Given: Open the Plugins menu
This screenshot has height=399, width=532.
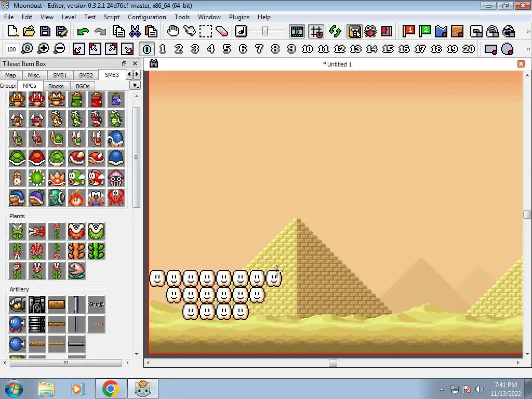Looking at the screenshot, I should point(239,17).
